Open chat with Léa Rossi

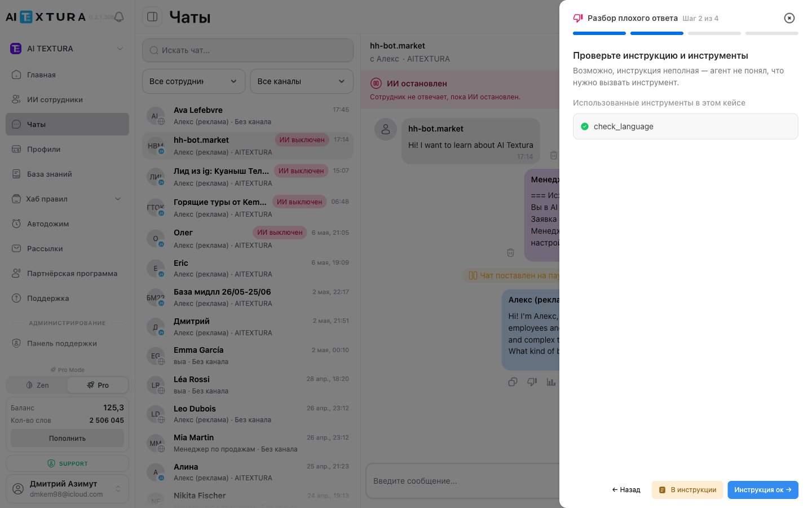(248, 385)
